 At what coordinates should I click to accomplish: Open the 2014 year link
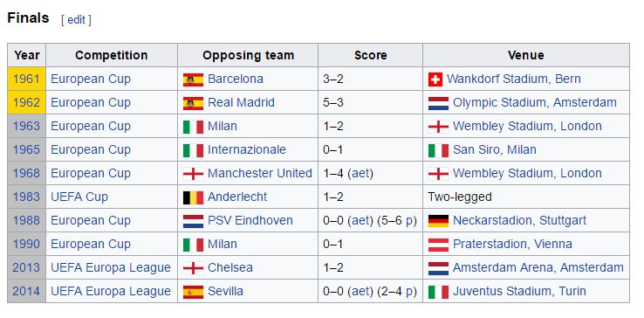[x=26, y=292]
